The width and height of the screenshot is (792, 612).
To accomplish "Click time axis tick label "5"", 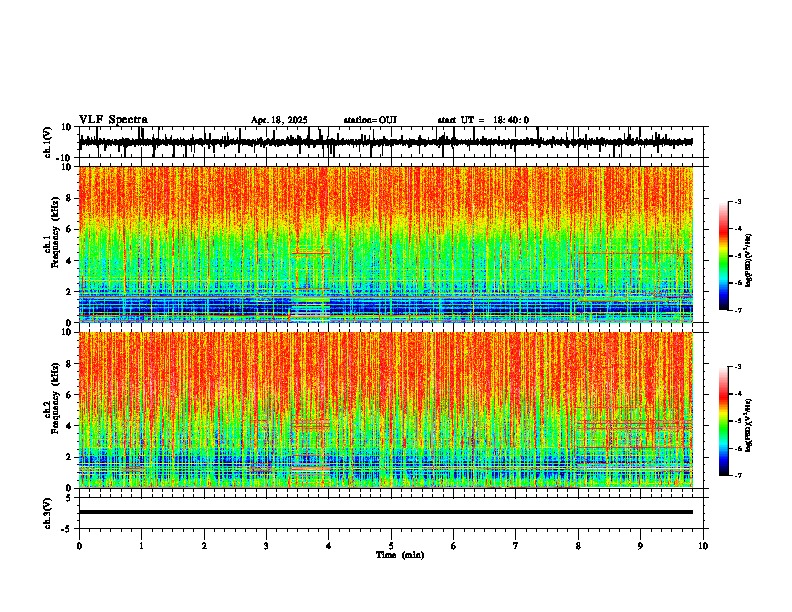I will point(391,546).
